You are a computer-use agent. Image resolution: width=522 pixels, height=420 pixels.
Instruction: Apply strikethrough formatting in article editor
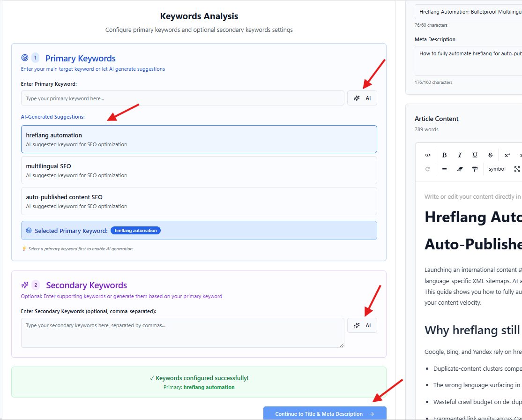click(490, 155)
